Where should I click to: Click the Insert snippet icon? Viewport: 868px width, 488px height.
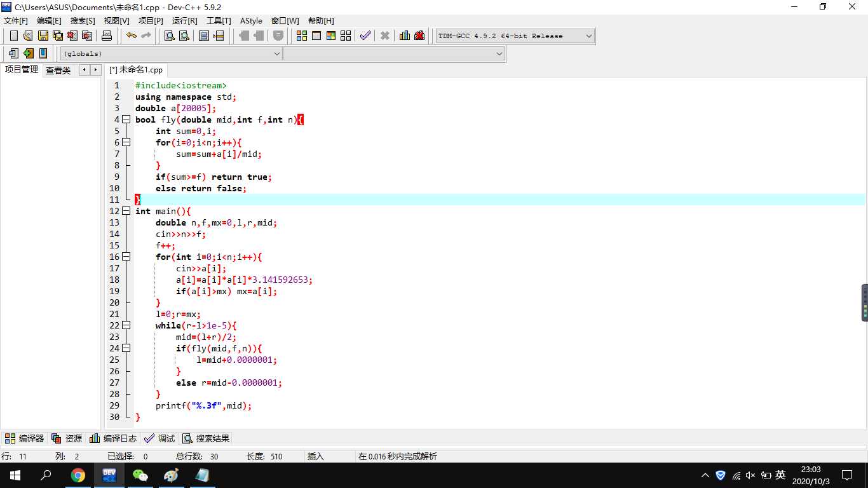pos(13,53)
